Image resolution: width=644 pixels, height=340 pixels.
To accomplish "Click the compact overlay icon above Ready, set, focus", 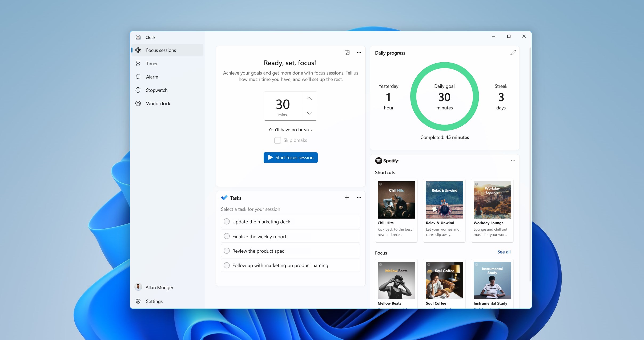I will point(347,52).
